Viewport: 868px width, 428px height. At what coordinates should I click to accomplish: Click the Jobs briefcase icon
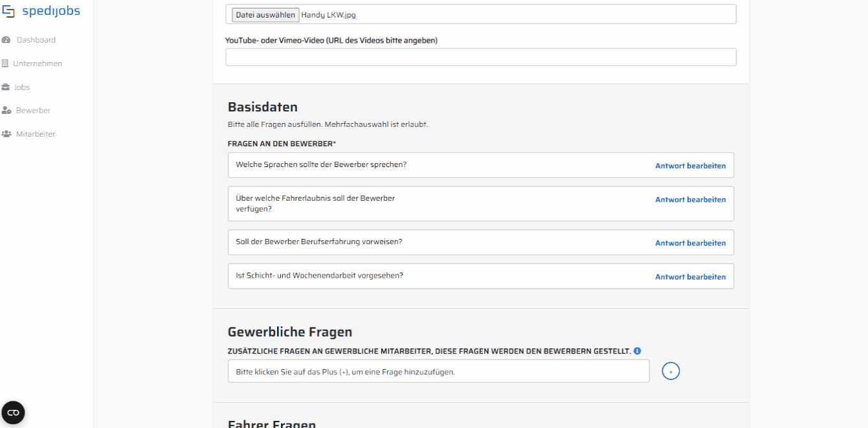point(6,87)
